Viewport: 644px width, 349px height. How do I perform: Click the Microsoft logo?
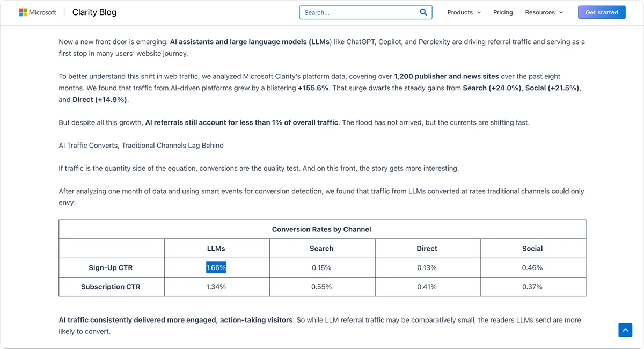coord(37,12)
